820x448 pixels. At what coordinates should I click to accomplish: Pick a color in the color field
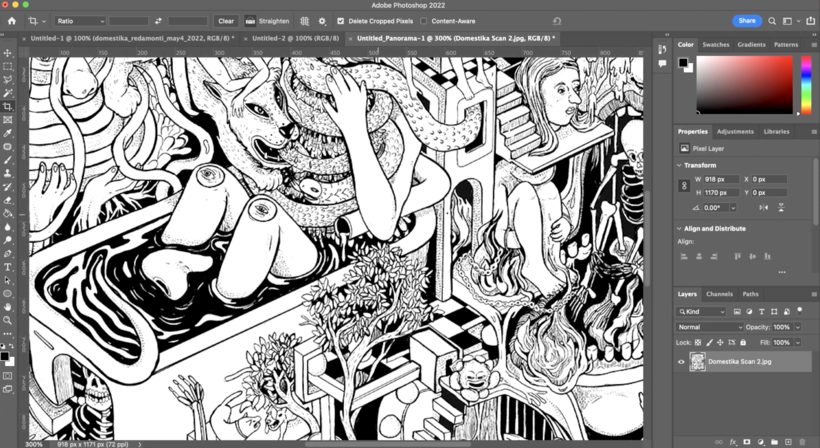point(745,84)
